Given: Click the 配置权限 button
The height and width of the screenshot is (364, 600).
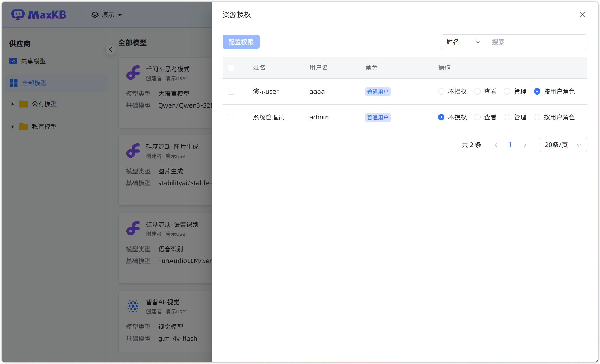Looking at the screenshot, I should pyautogui.click(x=241, y=42).
